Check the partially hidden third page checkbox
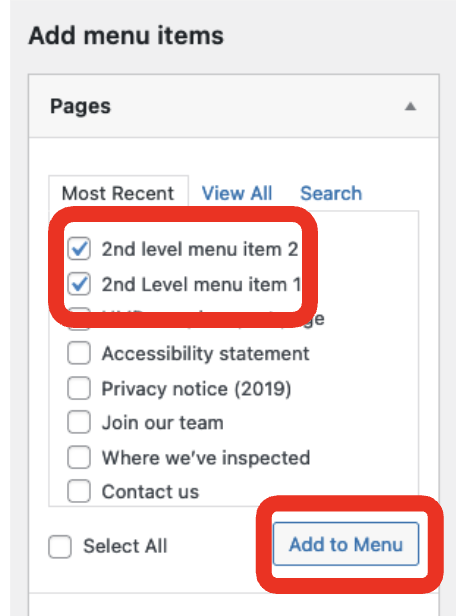466x616 pixels. (x=79, y=319)
